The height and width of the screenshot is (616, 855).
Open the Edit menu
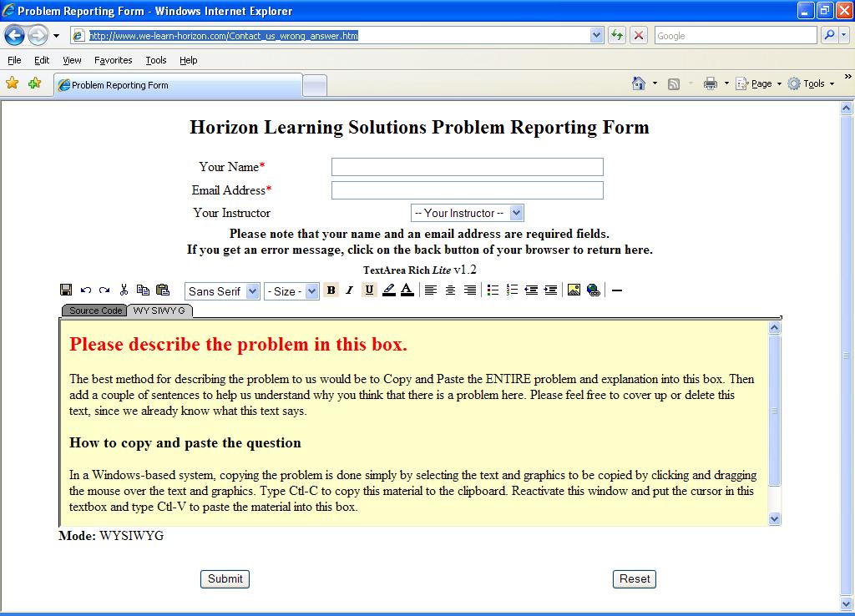click(x=42, y=60)
